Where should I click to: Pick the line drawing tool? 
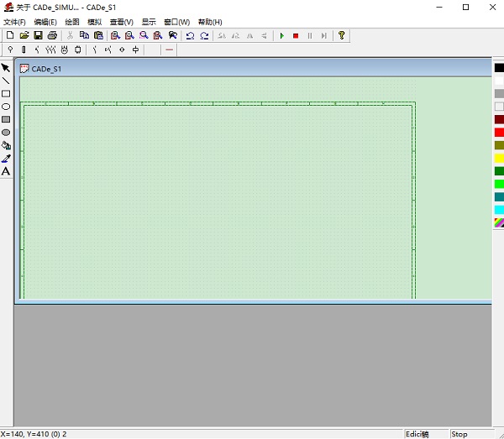click(x=6, y=81)
